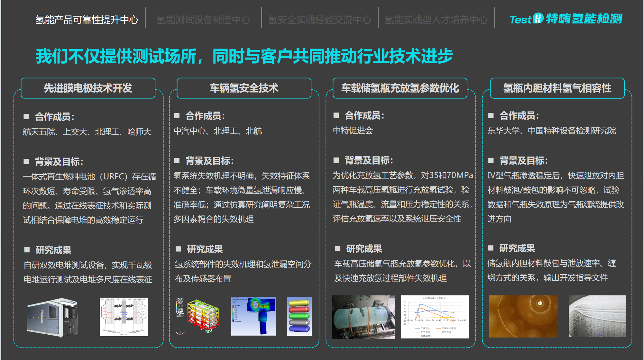The image size is (644, 360).
Task: Click the 先进膜电极技术开发 header box
Action: coord(88,88)
